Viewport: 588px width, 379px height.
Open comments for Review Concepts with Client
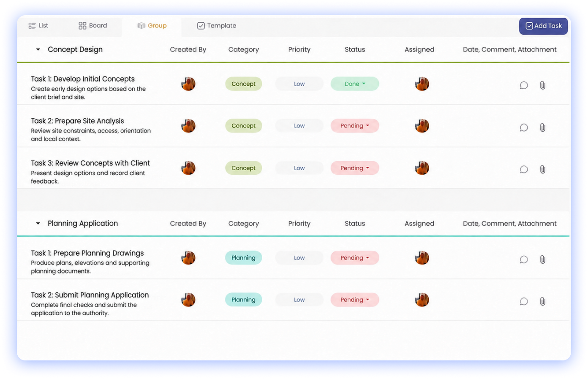[x=524, y=169]
